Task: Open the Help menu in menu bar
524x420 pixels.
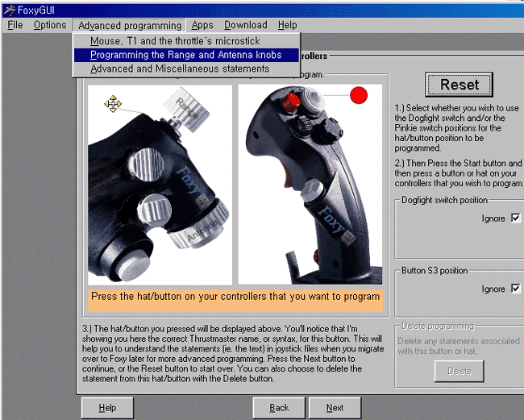Action: point(288,25)
